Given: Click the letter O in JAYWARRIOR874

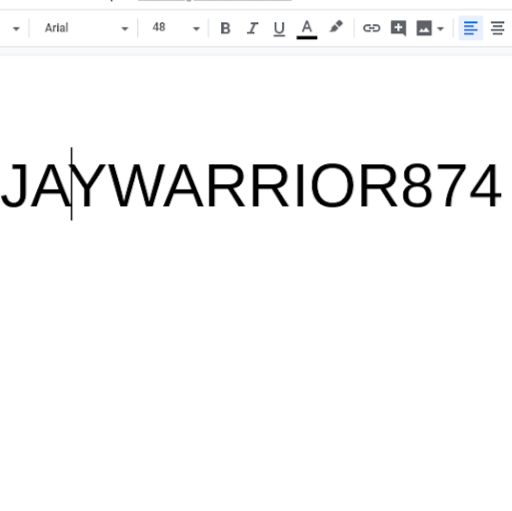Looking at the screenshot, I should click(x=332, y=185).
